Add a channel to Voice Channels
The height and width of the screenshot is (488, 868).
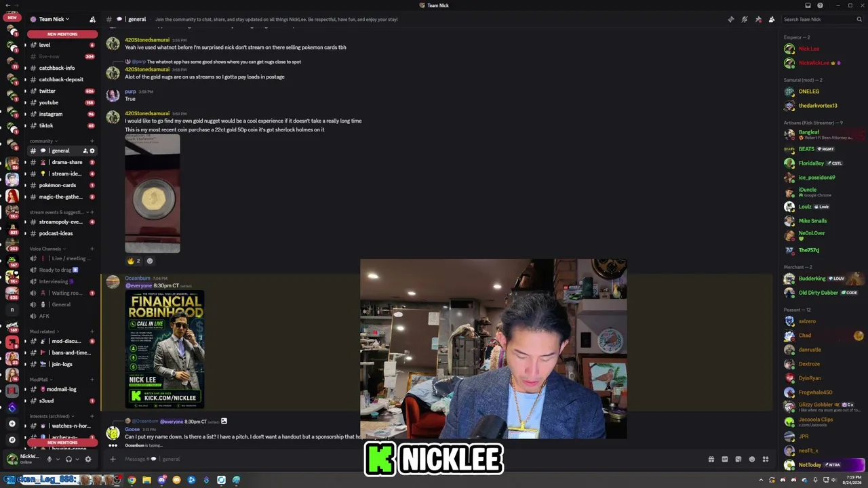tap(92, 249)
